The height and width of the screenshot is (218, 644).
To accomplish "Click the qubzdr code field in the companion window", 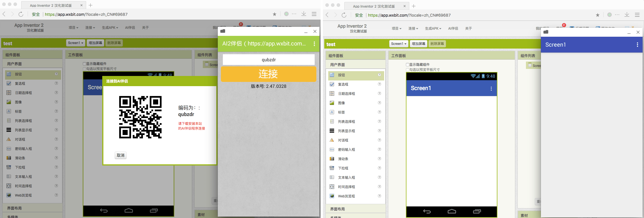I will click(269, 60).
